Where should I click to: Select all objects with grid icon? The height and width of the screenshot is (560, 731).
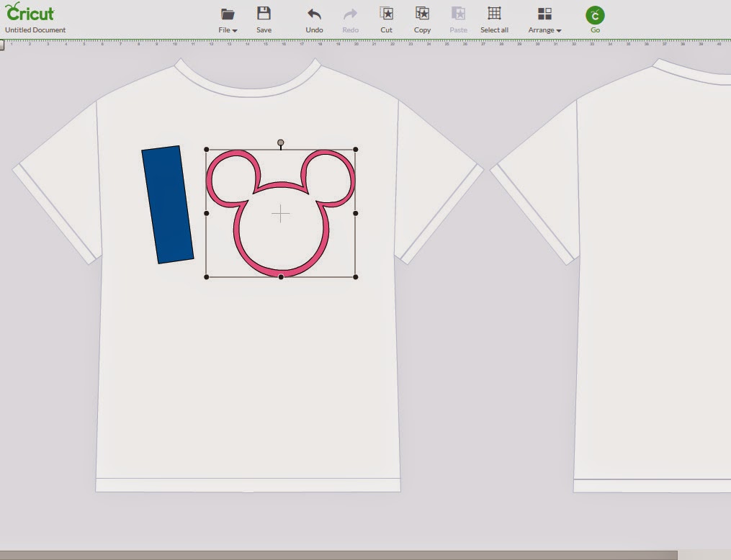click(494, 13)
